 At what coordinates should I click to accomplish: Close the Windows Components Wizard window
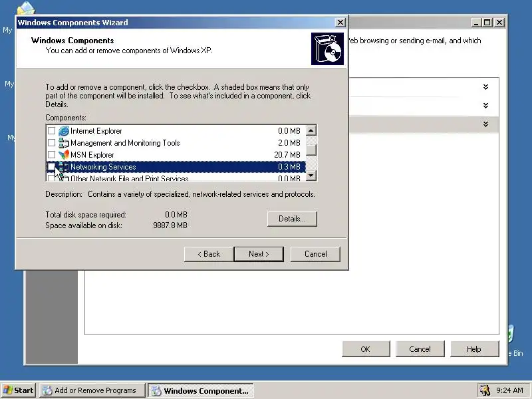340,23
